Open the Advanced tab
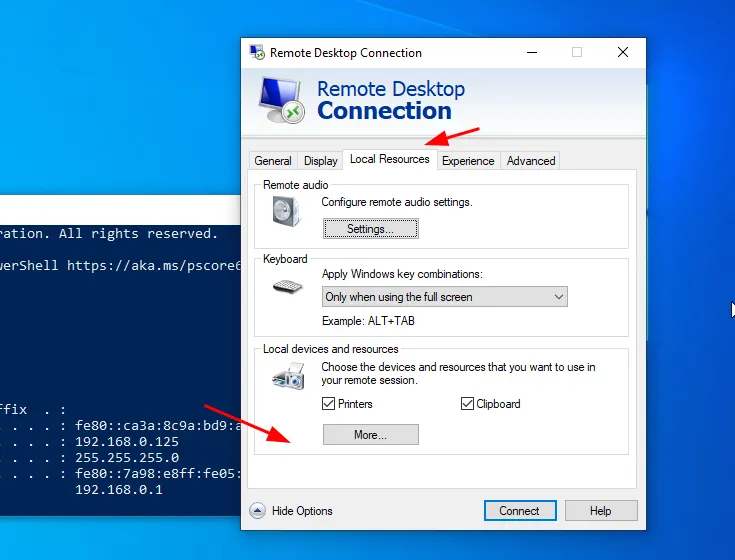The width and height of the screenshot is (735, 560). (x=530, y=161)
